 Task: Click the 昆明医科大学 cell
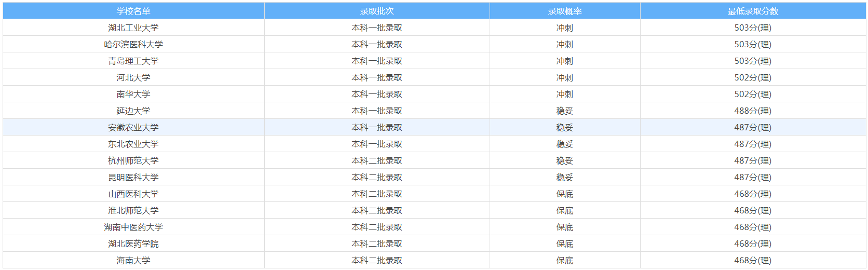pyautogui.click(x=133, y=177)
